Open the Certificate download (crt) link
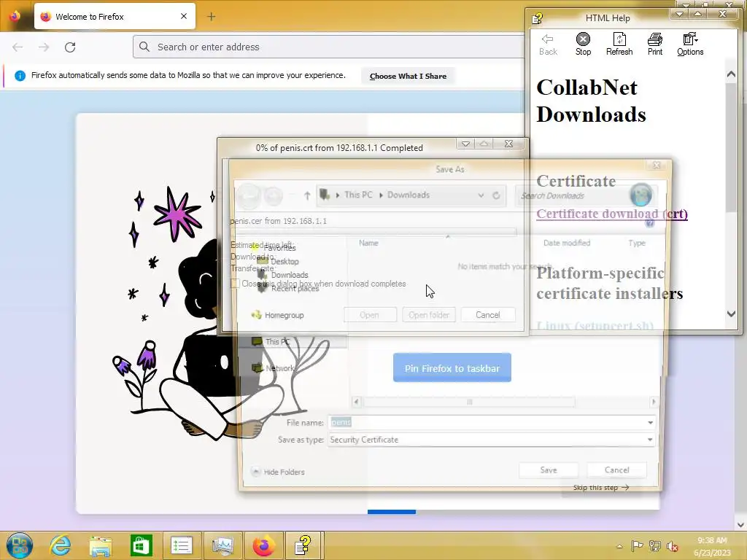747x560 pixels. (612, 214)
